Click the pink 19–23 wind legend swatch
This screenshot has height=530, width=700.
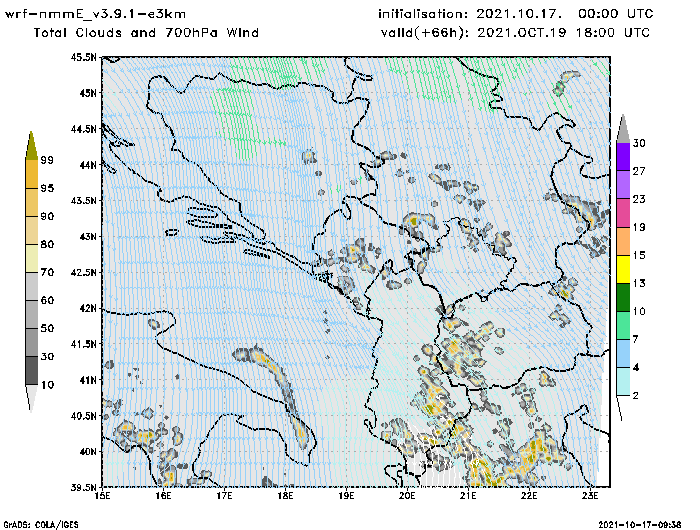622,212
